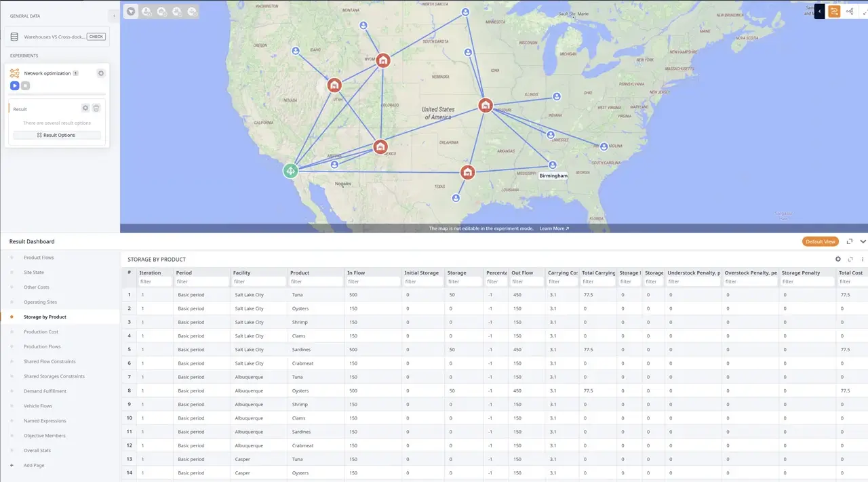Click the Default View button
The width and height of the screenshot is (868, 482).
(x=820, y=241)
